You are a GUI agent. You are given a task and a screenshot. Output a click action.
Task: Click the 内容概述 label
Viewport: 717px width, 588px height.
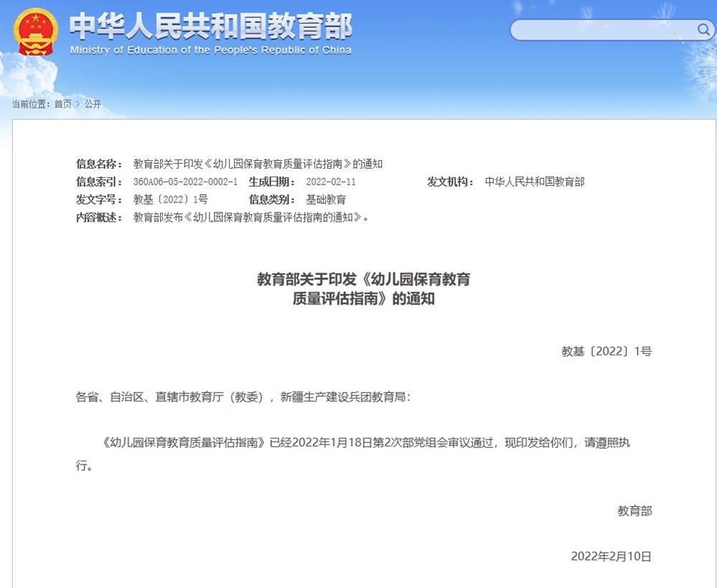[99, 218]
